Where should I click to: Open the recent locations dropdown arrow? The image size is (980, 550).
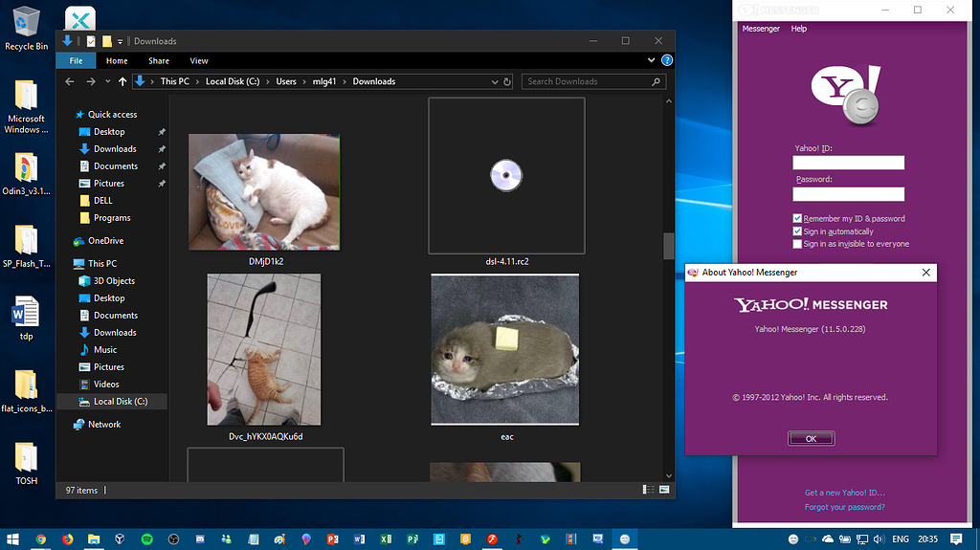(x=107, y=81)
